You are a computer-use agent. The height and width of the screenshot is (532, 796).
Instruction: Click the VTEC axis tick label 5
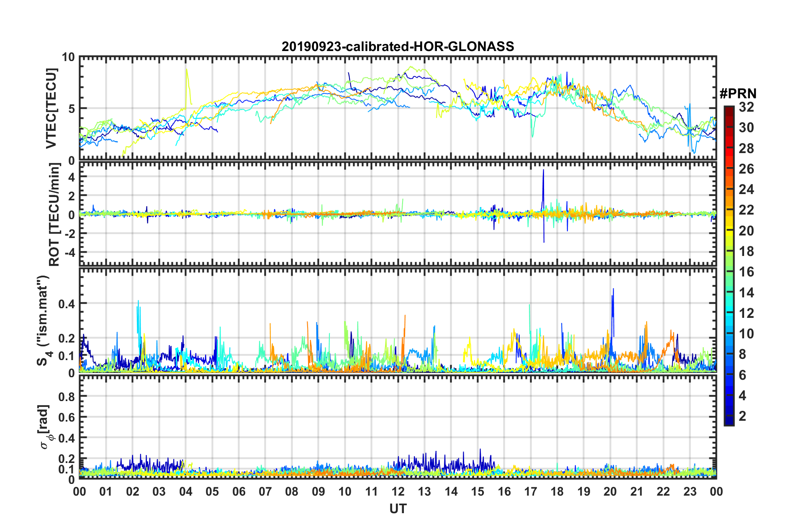point(72,109)
